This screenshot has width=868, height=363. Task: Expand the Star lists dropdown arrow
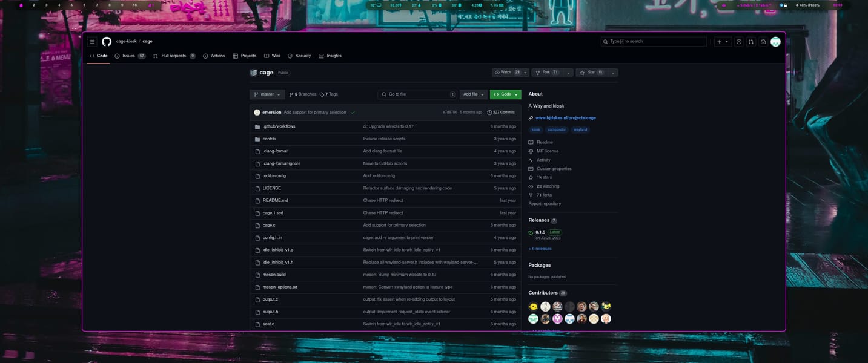tap(613, 73)
